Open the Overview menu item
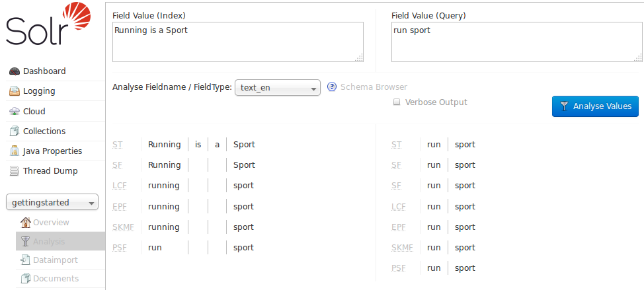644x290 pixels. [50, 223]
